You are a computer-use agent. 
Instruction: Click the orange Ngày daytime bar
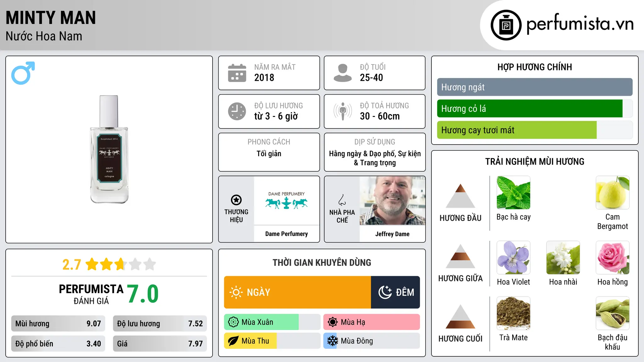point(297,292)
